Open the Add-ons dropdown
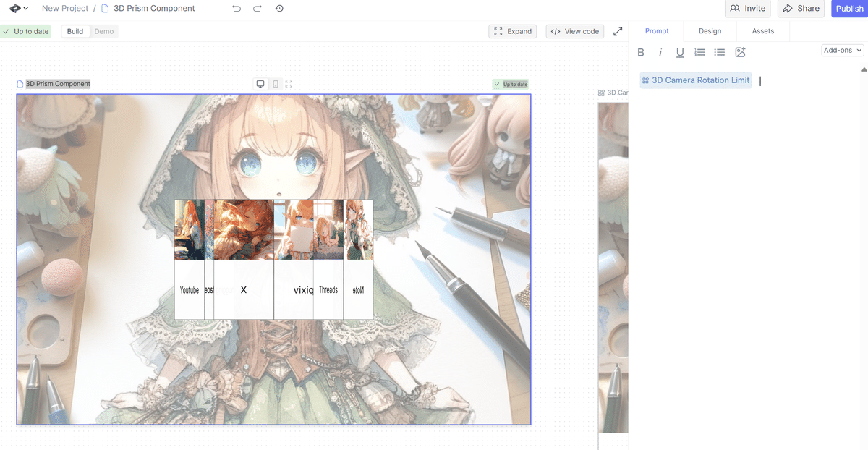Viewport: 868px width, 450px height. [x=843, y=51]
